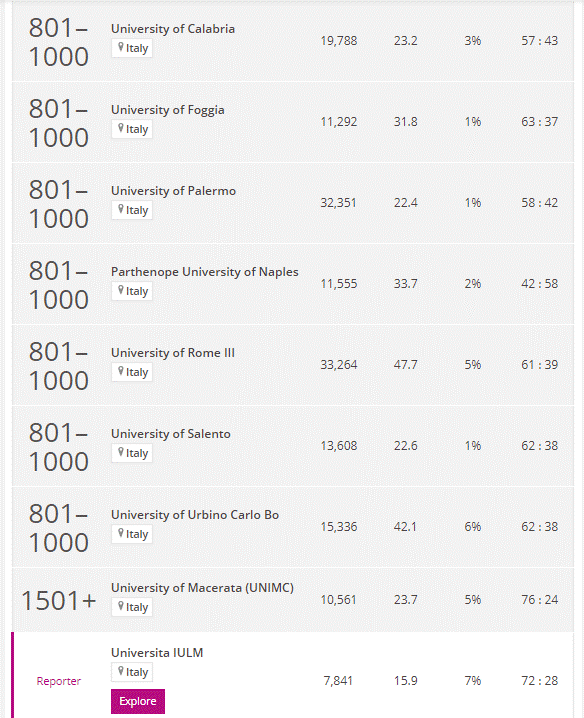Open University of Calabria link
This screenshot has height=718, width=584.
(x=173, y=29)
